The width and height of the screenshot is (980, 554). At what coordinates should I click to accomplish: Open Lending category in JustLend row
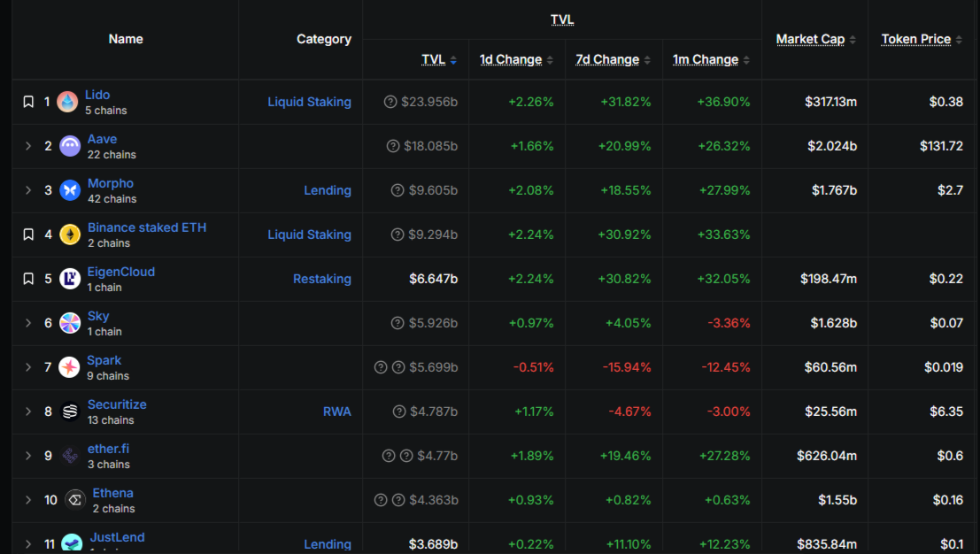(328, 544)
